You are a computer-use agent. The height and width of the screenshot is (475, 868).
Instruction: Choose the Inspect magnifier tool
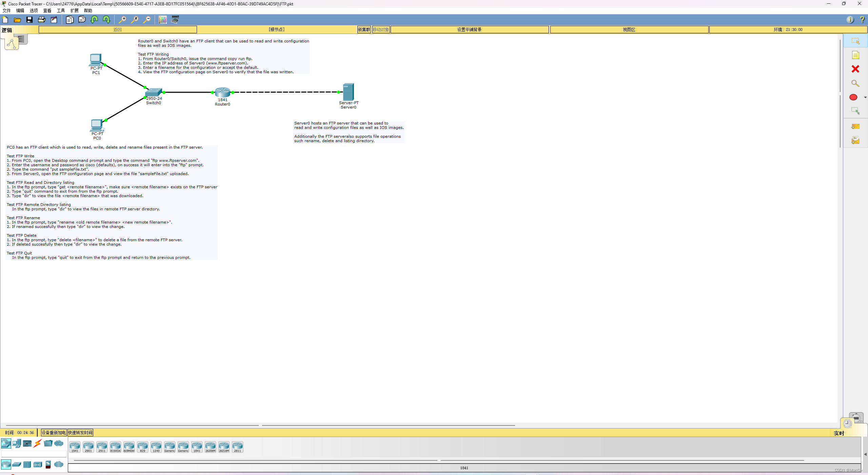[x=855, y=83]
